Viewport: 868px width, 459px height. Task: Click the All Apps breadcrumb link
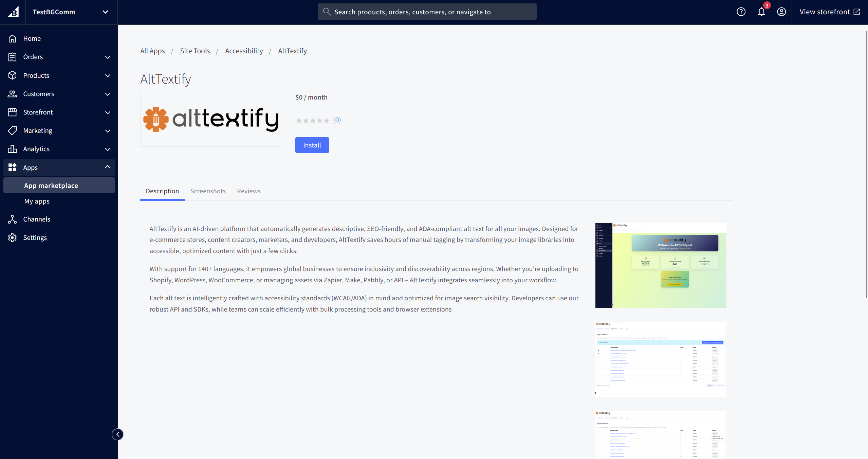point(152,51)
